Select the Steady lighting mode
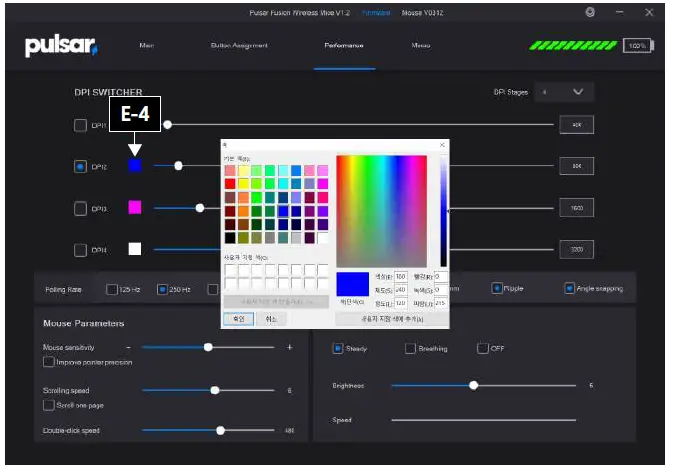Image resolution: width=675 pixels, height=470 pixels. (338, 348)
